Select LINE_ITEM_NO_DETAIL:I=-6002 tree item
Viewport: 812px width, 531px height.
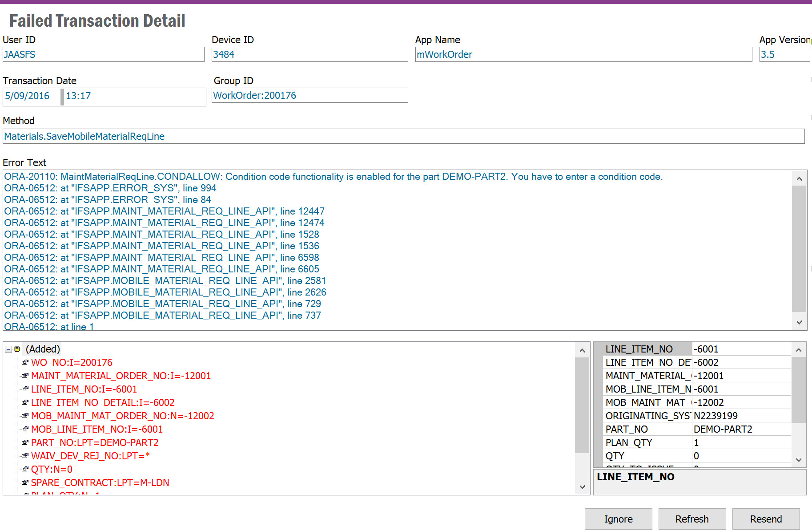(103, 403)
